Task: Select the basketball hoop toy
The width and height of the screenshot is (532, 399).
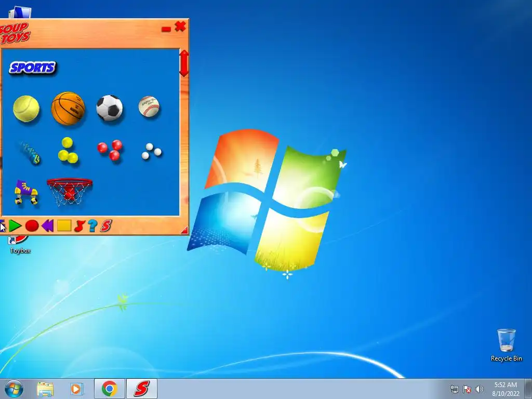Action: [70, 192]
